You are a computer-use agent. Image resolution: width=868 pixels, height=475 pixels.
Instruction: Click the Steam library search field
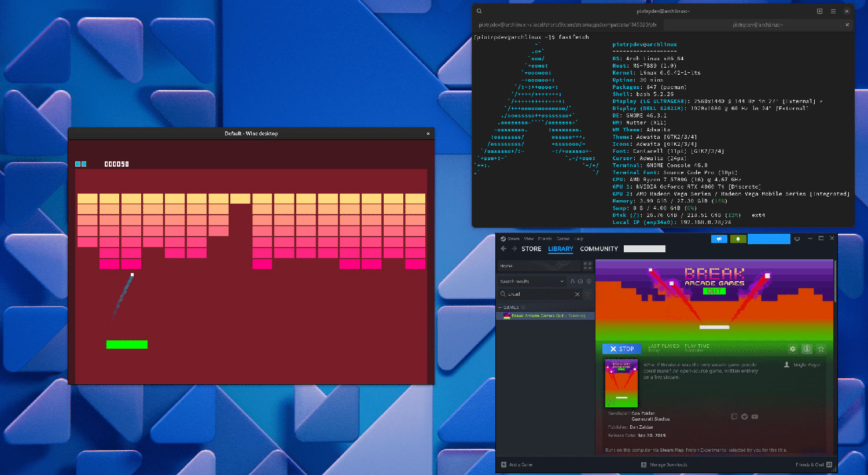(x=538, y=294)
